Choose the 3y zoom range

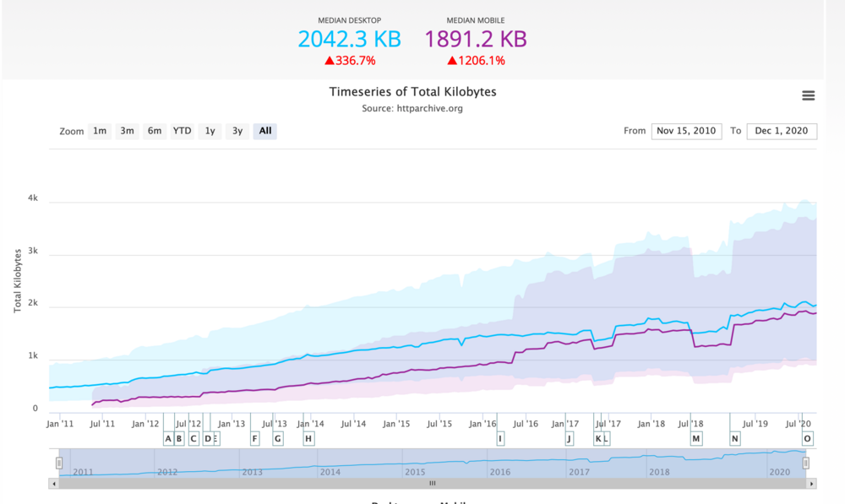(x=237, y=131)
